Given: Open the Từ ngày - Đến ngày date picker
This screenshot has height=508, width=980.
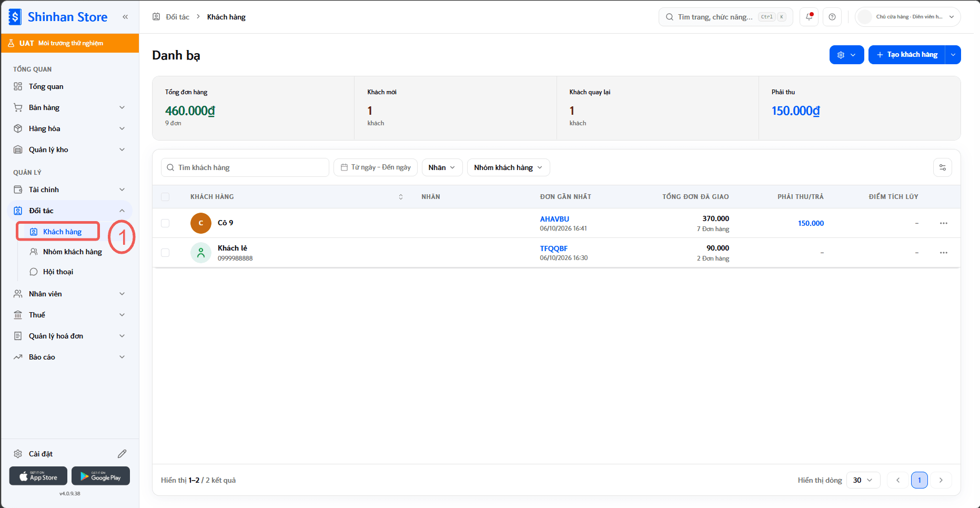Looking at the screenshot, I should [x=376, y=167].
